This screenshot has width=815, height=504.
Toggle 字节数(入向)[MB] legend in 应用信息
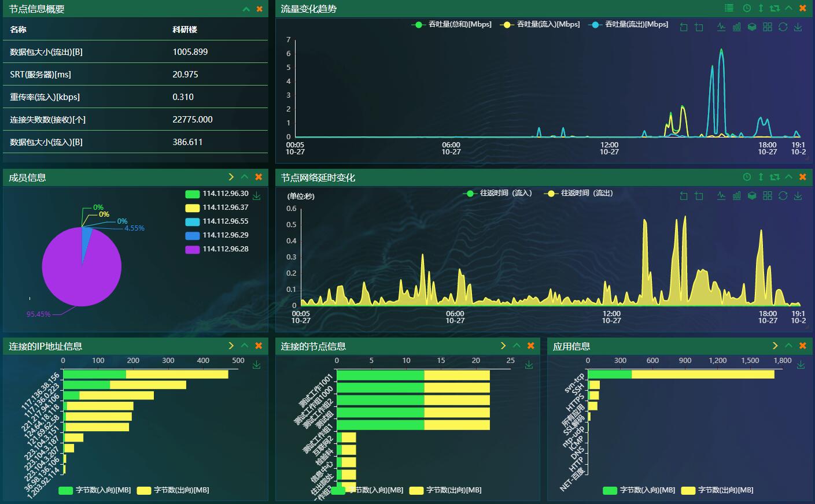[x=639, y=490]
